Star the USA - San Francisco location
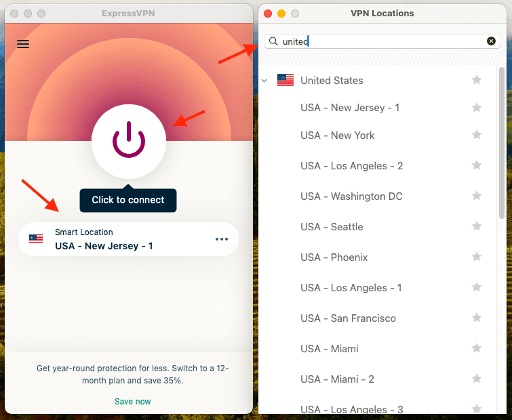The image size is (512, 420). coord(477,318)
